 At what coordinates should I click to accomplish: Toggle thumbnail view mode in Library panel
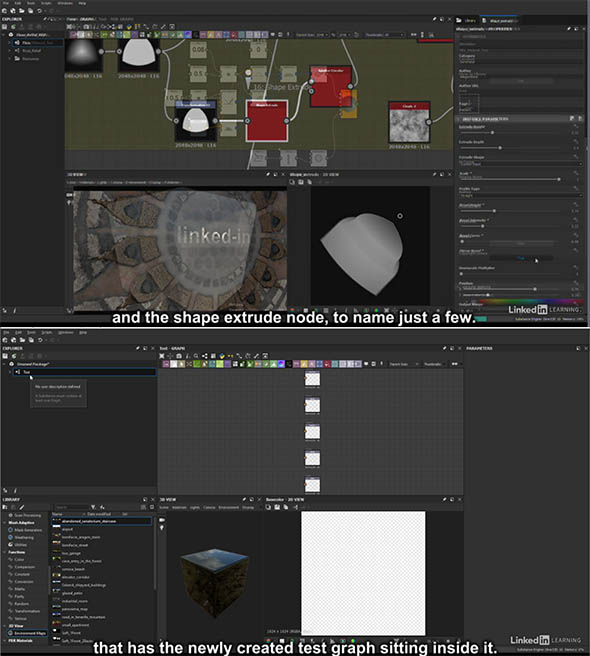pyautogui.click(x=151, y=507)
